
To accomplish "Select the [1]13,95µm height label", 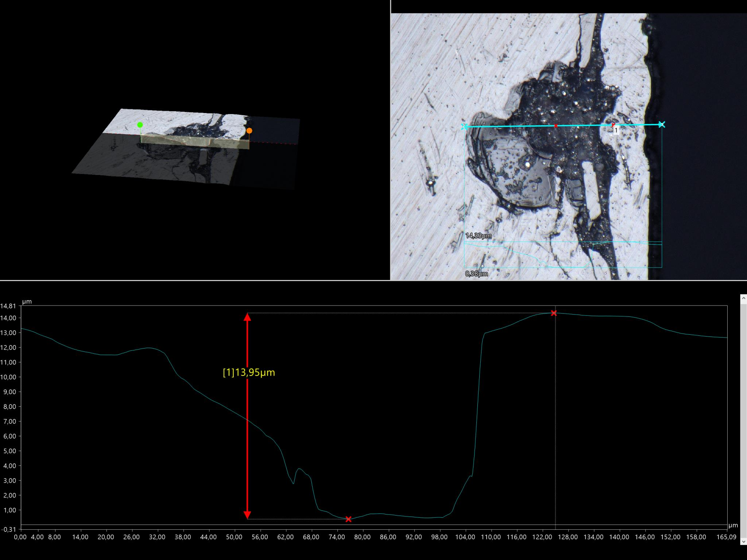I will click(249, 373).
